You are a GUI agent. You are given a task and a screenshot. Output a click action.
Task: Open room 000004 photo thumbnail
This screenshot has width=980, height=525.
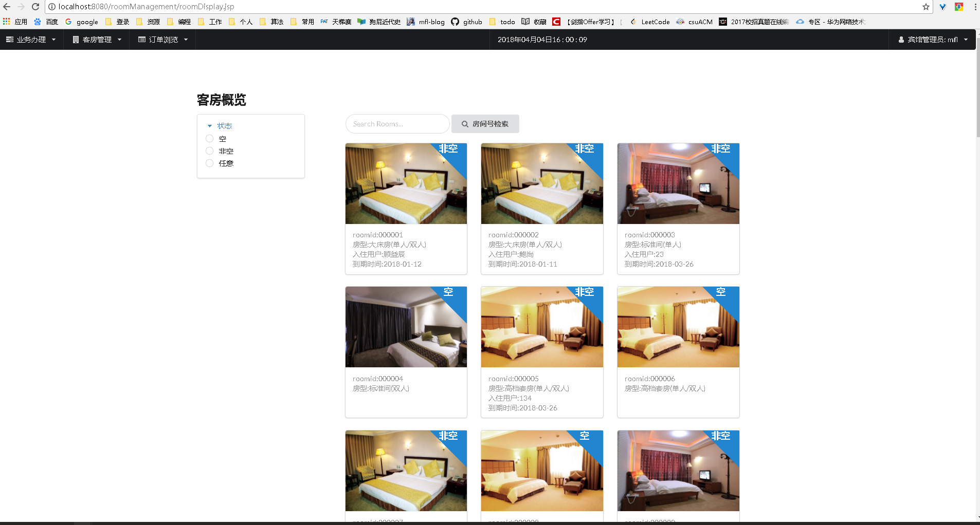406,327
